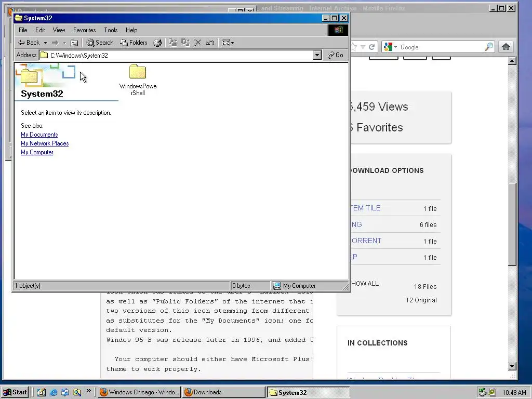Click the System32 title bar folder icon
This screenshot has height=399, width=532.
pos(19,18)
